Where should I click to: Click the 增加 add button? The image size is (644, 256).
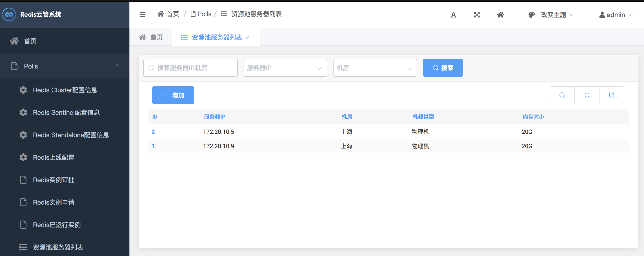(173, 95)
